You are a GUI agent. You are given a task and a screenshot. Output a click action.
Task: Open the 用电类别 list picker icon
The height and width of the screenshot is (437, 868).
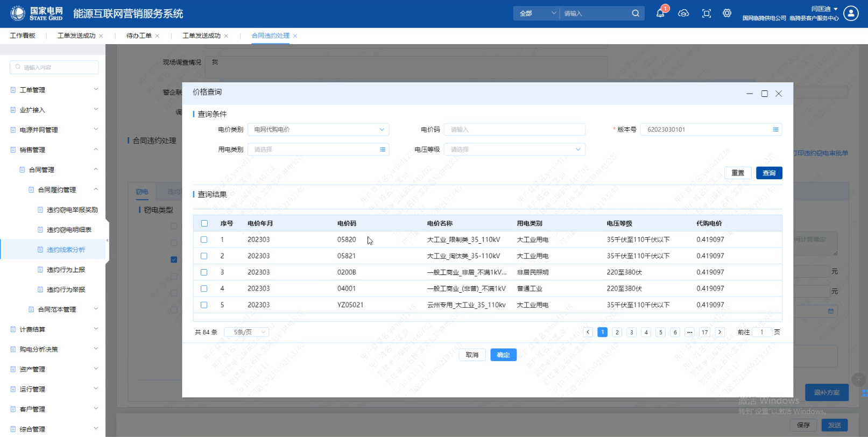click(383, 150)
